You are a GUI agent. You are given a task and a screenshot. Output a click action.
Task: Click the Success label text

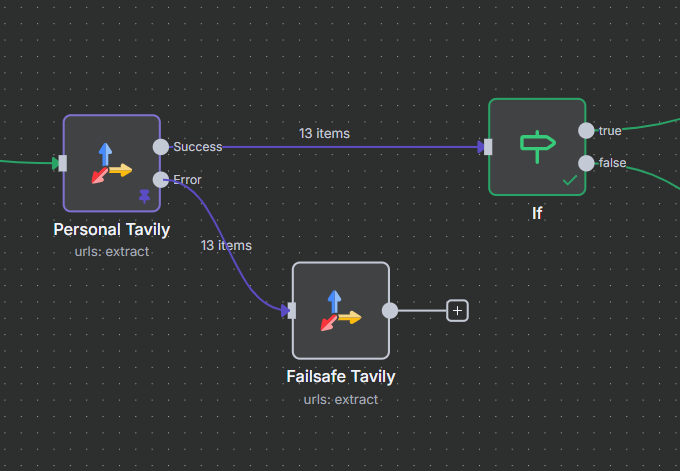198,147
